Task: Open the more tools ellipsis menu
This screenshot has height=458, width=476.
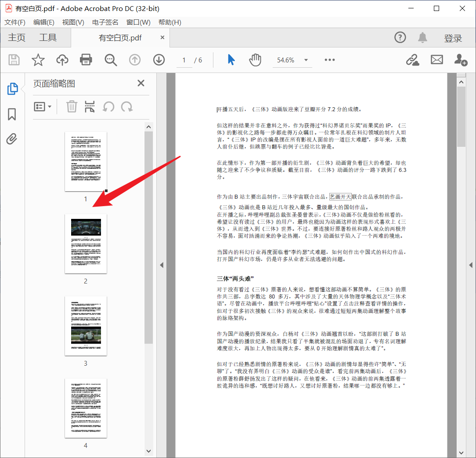Action: (x=329, y=59)
